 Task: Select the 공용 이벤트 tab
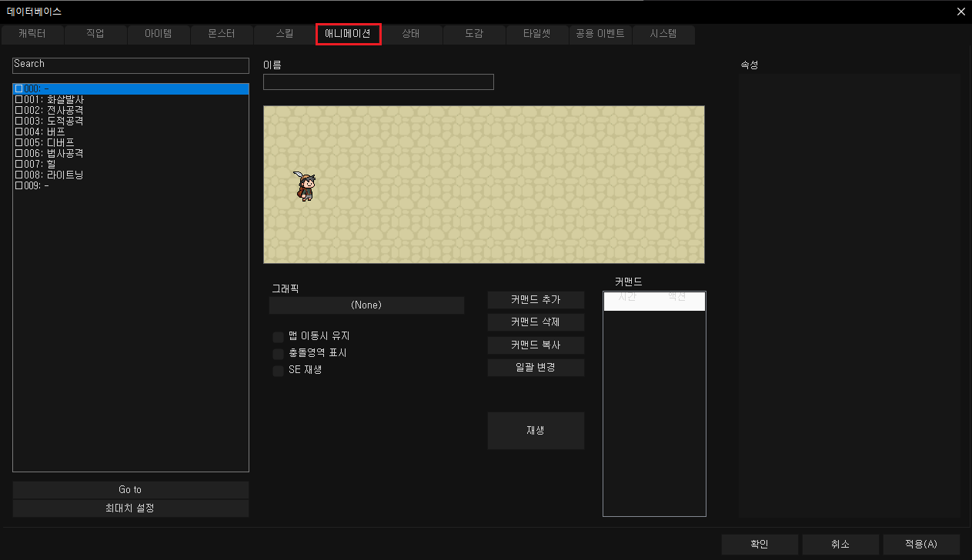click(600, 34)
